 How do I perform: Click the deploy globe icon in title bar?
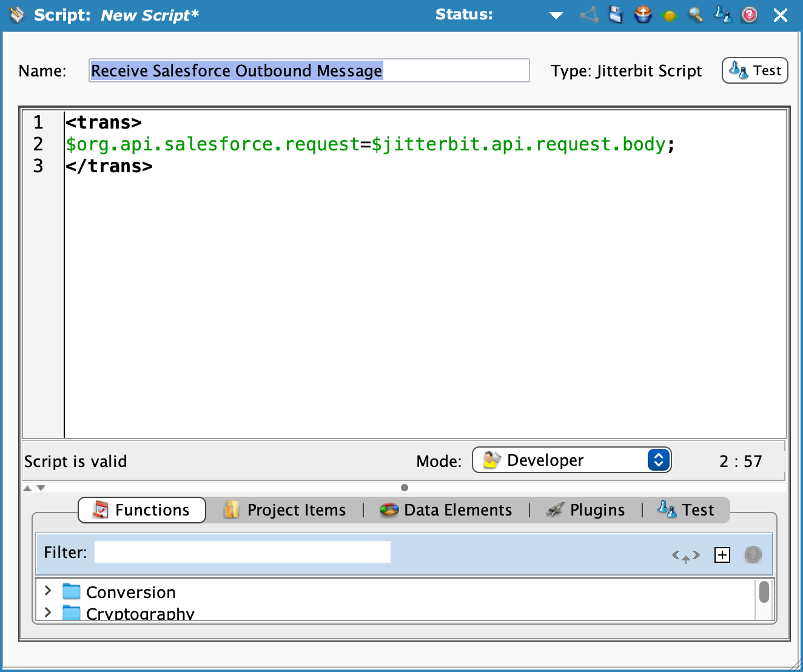(x=643, y=15)
